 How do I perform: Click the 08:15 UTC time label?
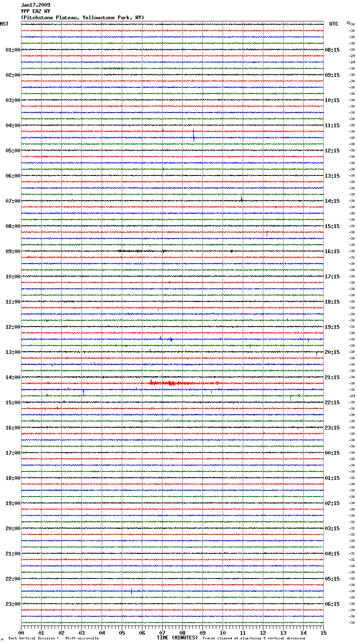click(x=332, y=50)
